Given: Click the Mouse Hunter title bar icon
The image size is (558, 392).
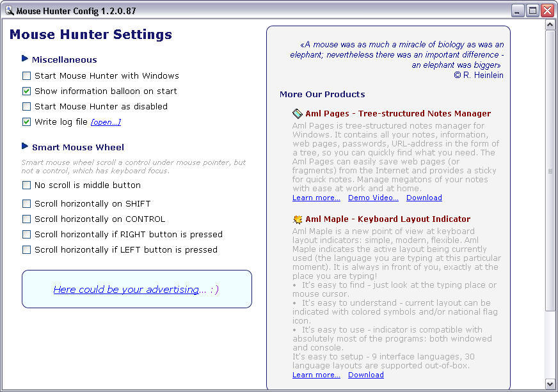Looking at the screenshot, I should click(x=10, y=11).
